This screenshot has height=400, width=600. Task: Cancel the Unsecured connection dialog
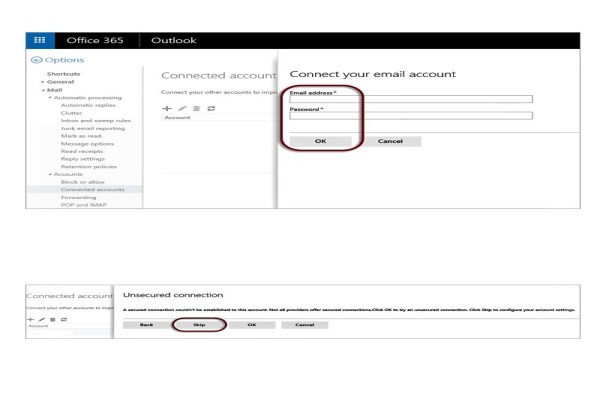tap(305, 325)
